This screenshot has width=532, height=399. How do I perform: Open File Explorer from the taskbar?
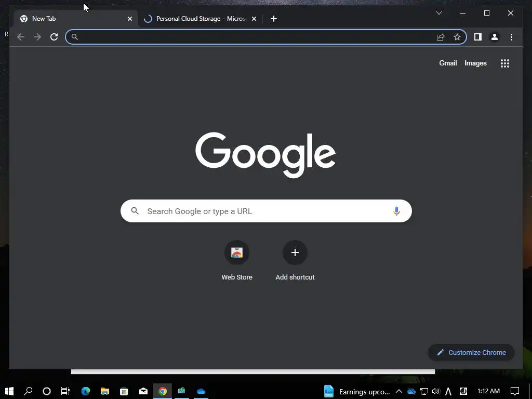coord(105,391)
